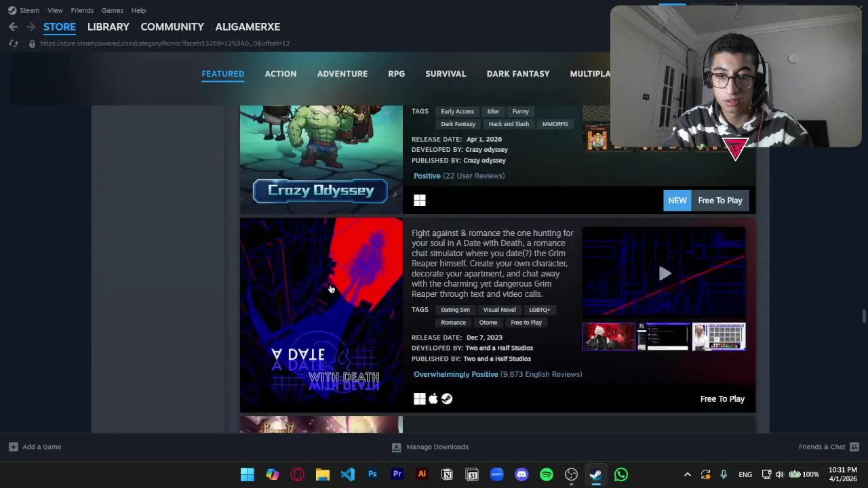Select the FEATURED category tab
This screenshot has height=488, width=868.
[x=222, y=74]
